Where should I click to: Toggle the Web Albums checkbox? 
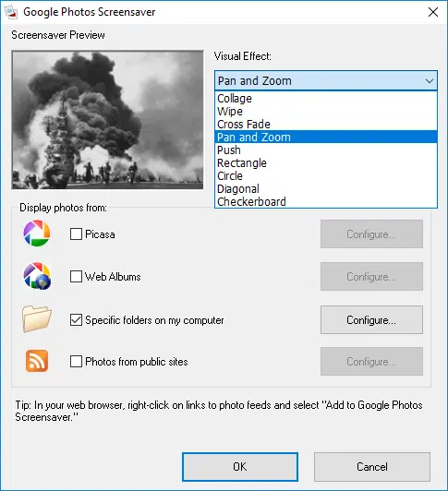click(x=76, y=277)
